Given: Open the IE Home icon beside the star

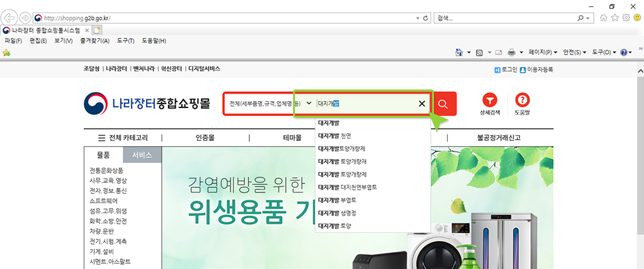Looking at the screenshot, I should click(603, 17).
